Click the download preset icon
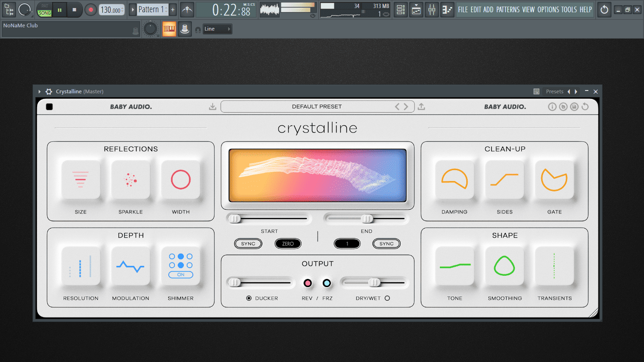Image resolution: width=644 pixels, height=362 pixels. [213, 107]
